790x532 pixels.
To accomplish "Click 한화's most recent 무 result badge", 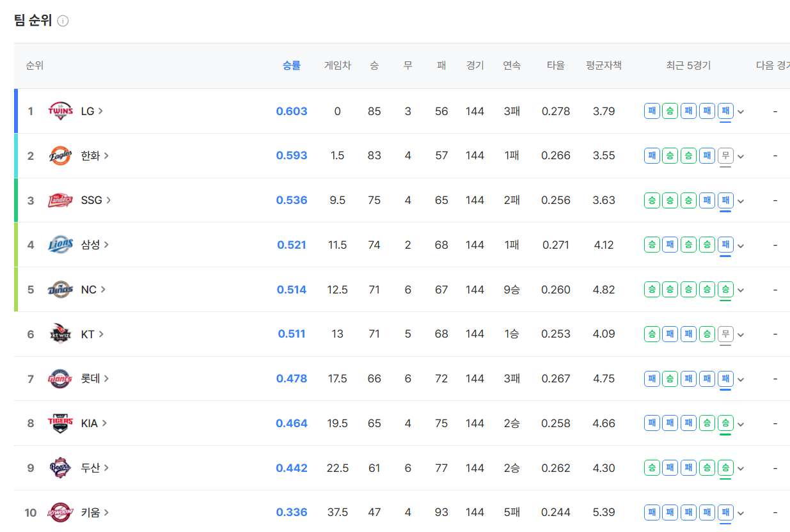I will [x=725, y=155].
